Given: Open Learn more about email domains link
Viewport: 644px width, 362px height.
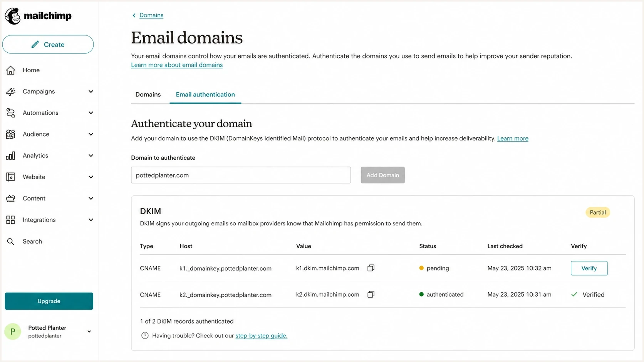Looking at the screenshot, I should (177, 65).
